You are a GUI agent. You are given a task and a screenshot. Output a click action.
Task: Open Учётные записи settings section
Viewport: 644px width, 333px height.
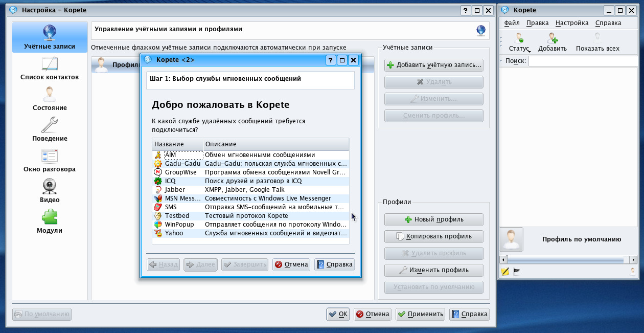pos(50,37)
